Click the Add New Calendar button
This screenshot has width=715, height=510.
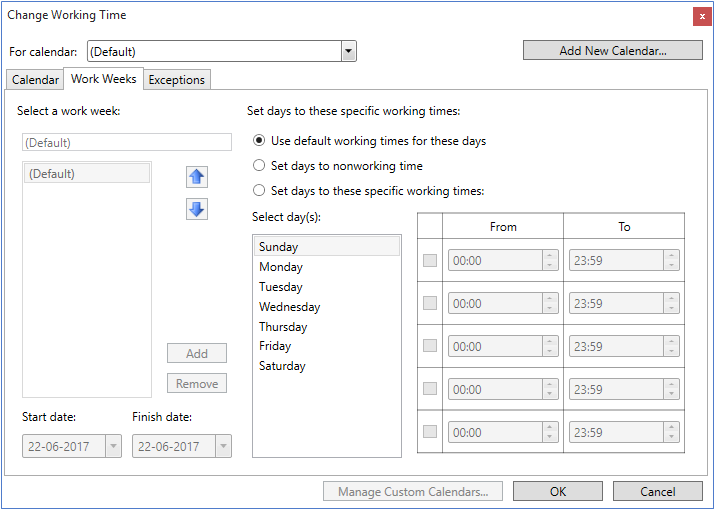[612, 51]
